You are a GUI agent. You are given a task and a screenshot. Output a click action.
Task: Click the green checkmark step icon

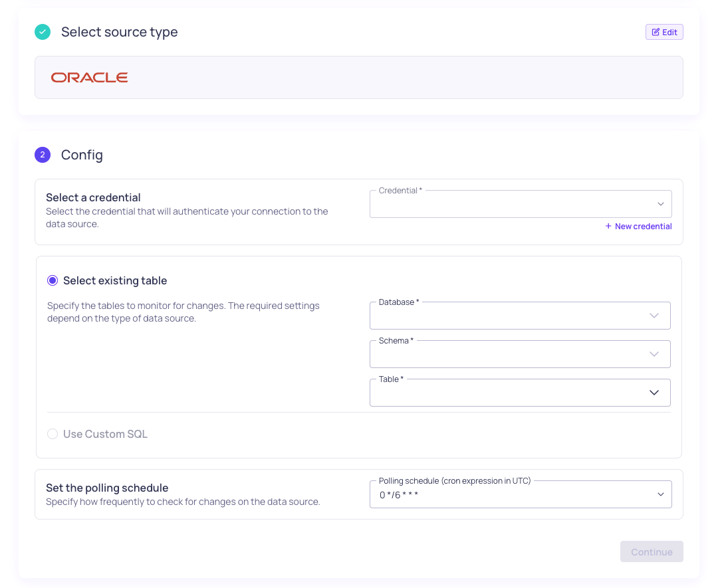(43, 32)
